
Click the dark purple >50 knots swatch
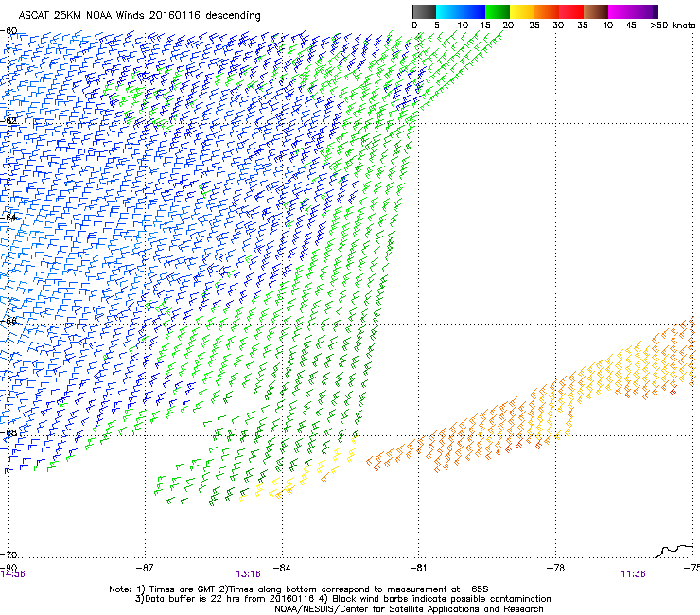(656, 11)
